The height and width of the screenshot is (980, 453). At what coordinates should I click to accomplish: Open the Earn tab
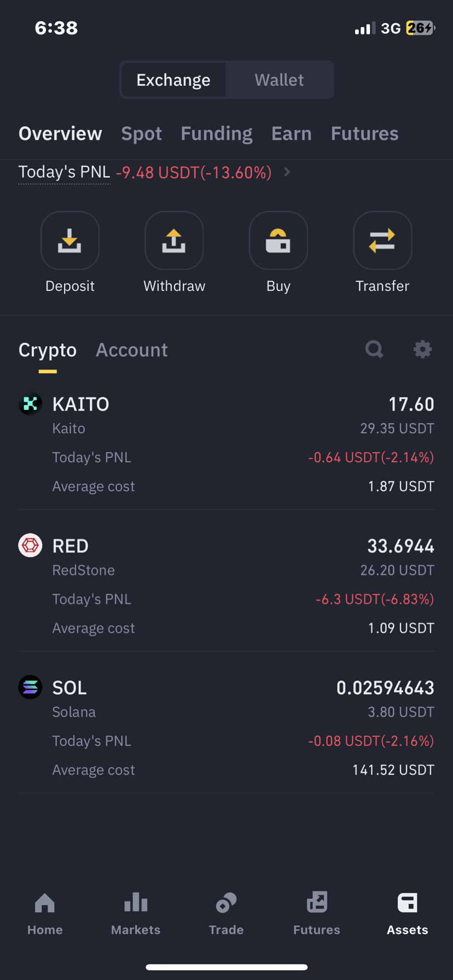(x=292, y=133)
